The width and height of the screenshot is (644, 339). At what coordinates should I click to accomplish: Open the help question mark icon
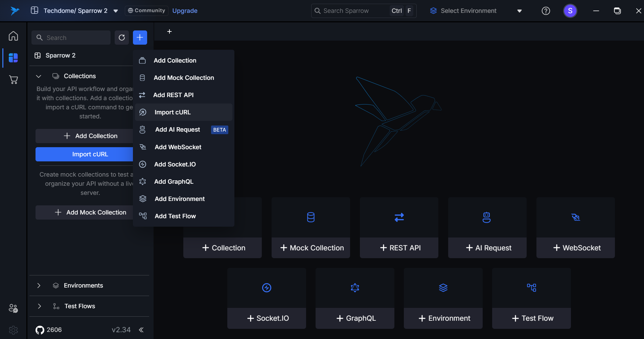click(546, 11)
